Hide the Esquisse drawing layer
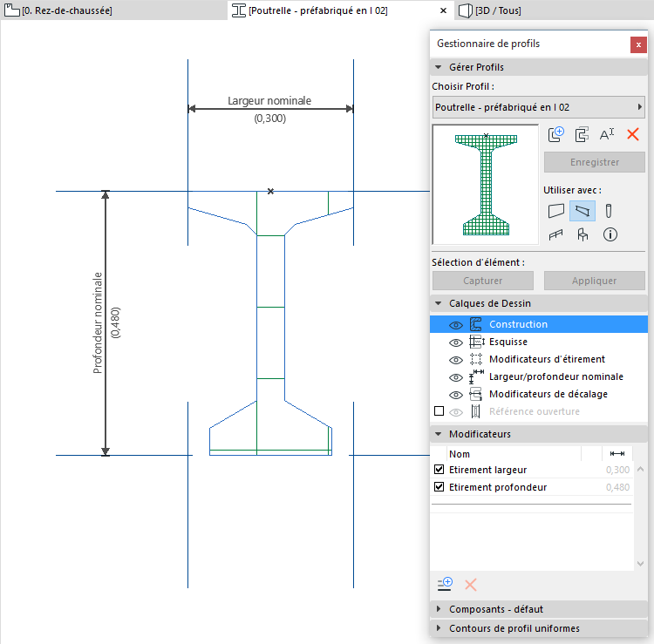Viewport: 654px width, 644px height. click(454, 342)
